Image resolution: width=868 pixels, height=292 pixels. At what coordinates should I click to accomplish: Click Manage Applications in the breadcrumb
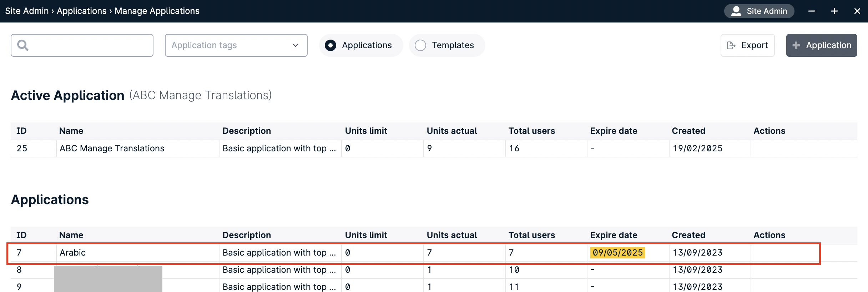(x=157, y=11)
